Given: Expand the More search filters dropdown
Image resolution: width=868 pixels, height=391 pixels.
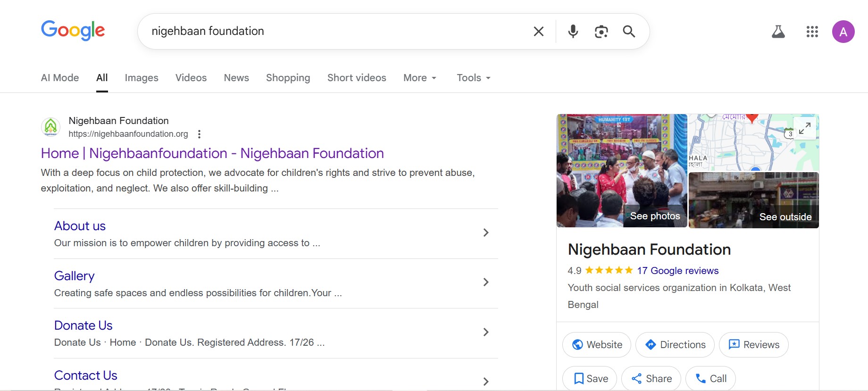Looking at the screenshot, I should [419, 78].
